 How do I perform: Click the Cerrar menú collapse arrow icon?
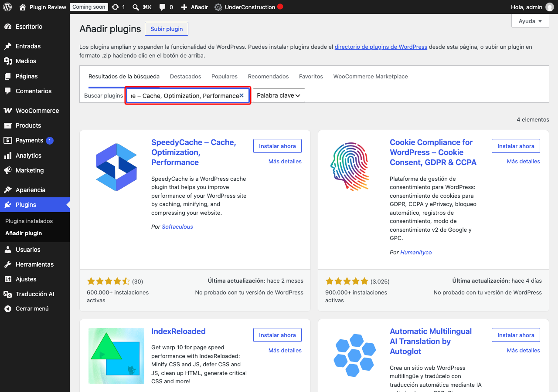[x=8, y=309]
